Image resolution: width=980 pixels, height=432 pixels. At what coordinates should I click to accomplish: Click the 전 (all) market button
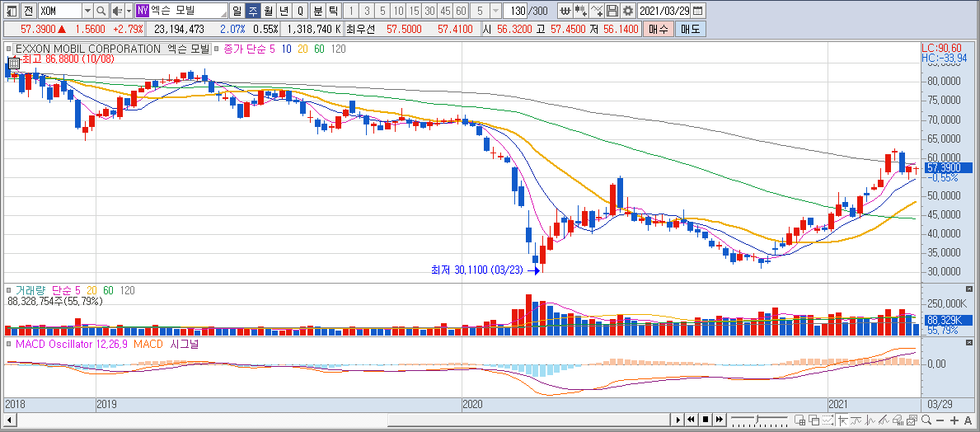click(29, 11)
